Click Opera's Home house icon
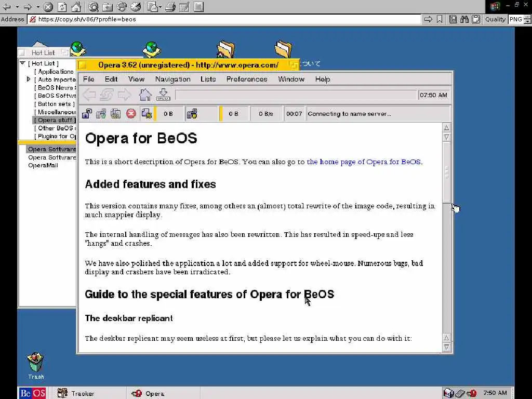 click(145, 95)
